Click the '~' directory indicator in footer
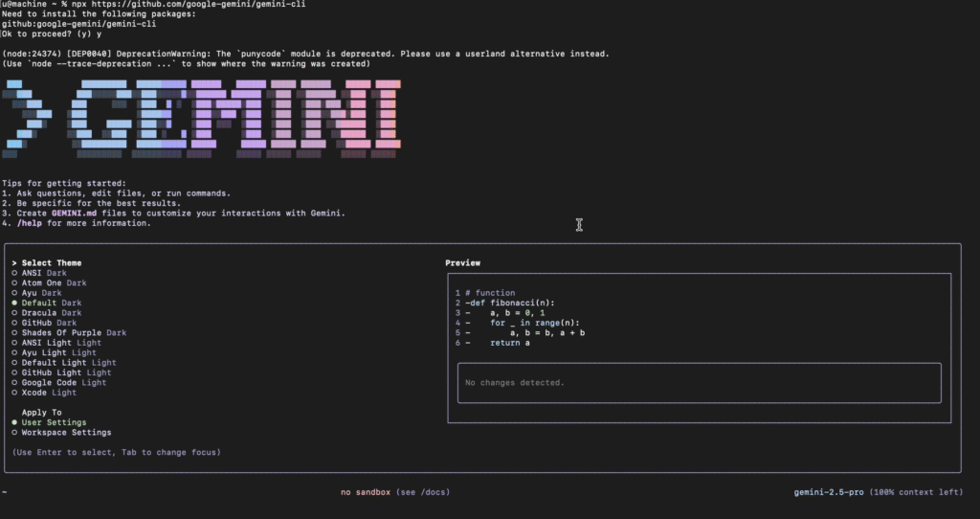 click(x=5, y=493)
